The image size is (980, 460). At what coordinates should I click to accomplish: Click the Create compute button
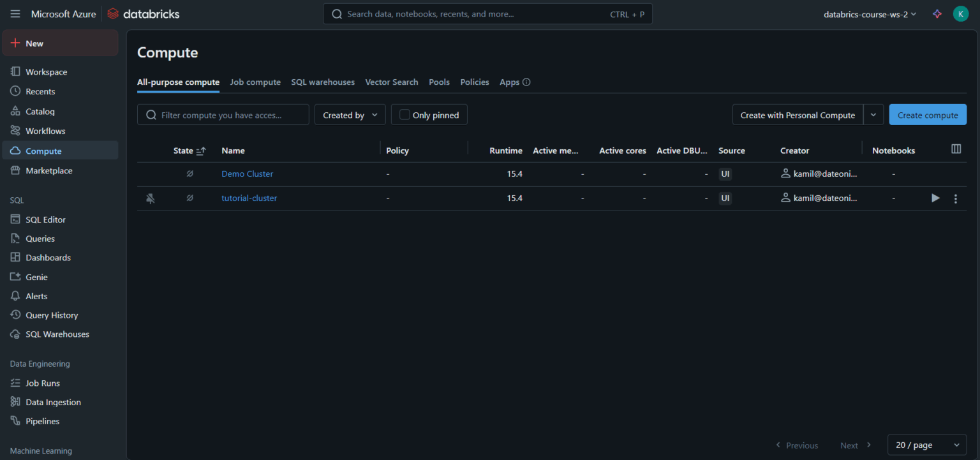click(928, 115)
